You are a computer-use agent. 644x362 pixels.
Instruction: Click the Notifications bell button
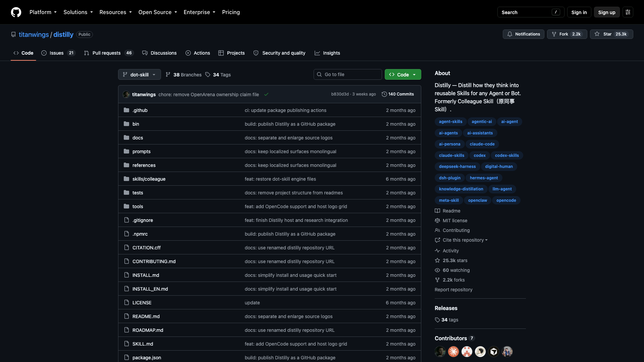tap(523, 34)
